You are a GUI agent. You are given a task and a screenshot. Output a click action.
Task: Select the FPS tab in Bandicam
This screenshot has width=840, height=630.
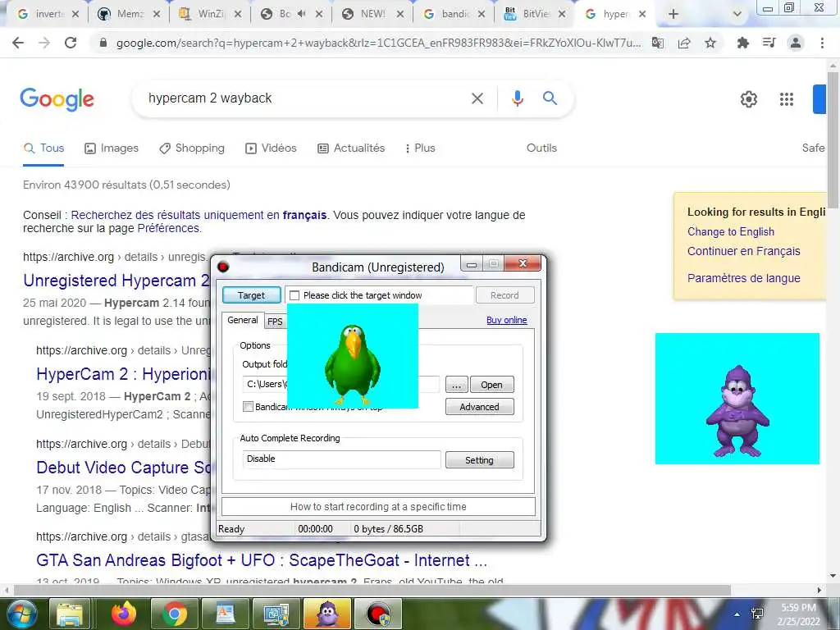(275, 322)
